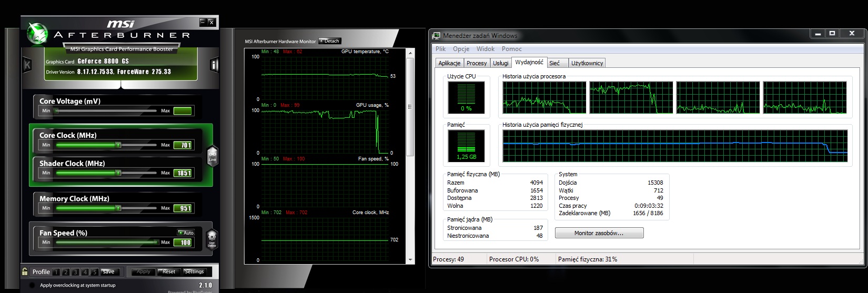
Task: Click the Core Voltage slider track
Action: click(x=106, y=110)
